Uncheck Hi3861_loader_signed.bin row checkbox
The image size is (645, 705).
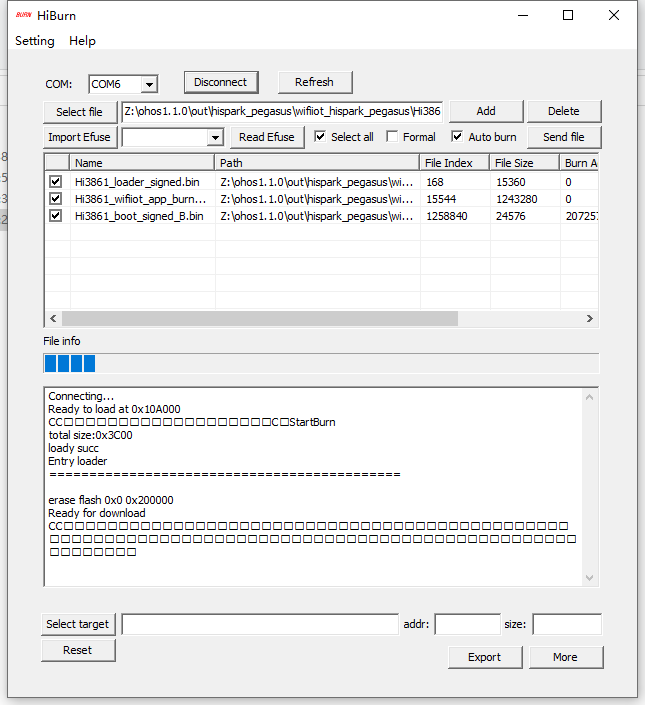[56, 182]
